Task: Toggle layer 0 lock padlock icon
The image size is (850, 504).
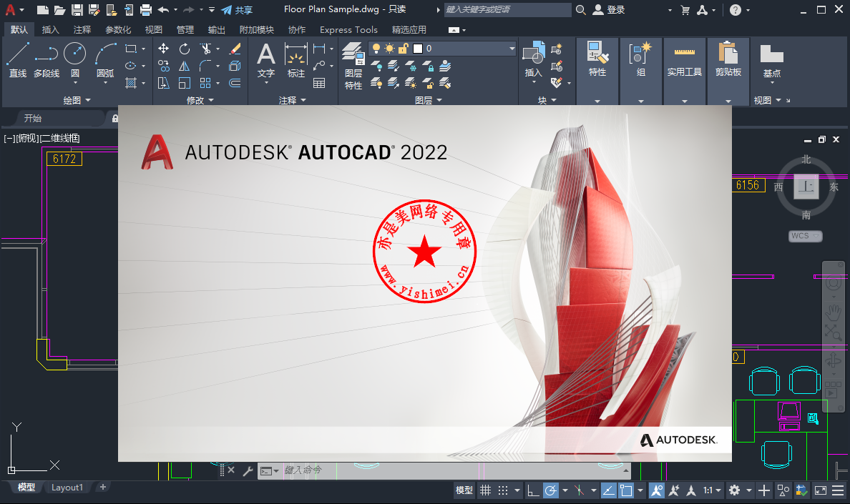Action: [403, 49]
